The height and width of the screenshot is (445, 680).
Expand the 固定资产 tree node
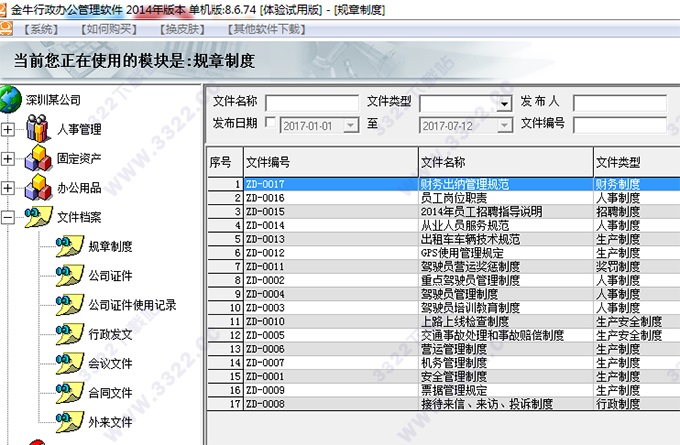tap(8, 159)
